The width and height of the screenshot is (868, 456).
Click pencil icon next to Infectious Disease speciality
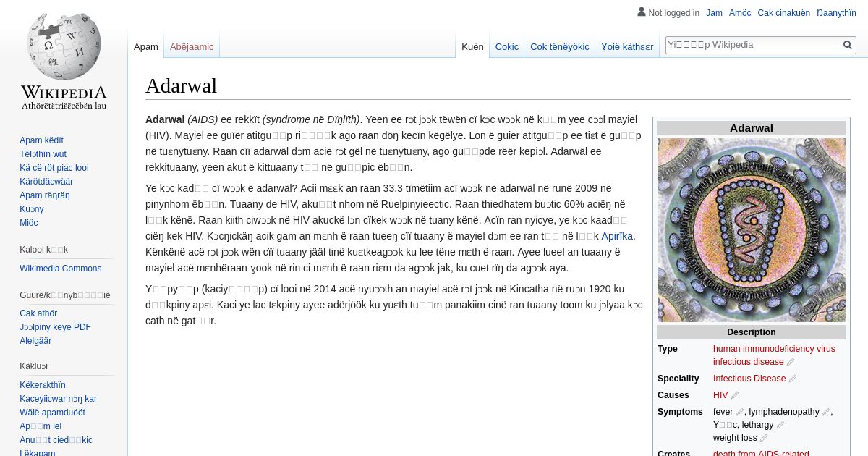click(x=793, y=379)
